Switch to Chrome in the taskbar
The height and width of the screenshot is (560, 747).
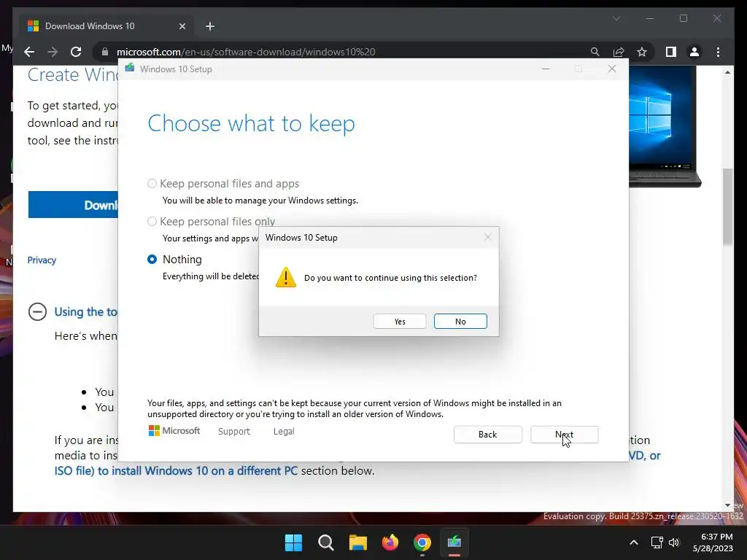point(422,542)
